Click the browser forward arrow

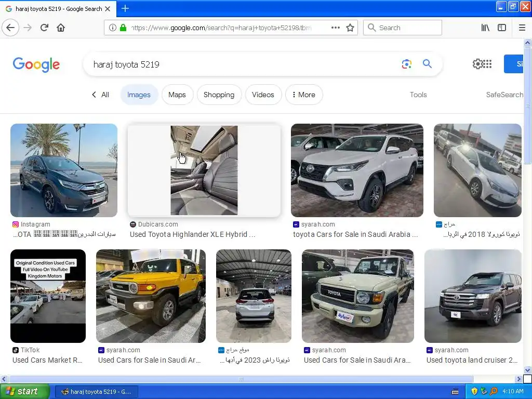(x=28, y=28)
